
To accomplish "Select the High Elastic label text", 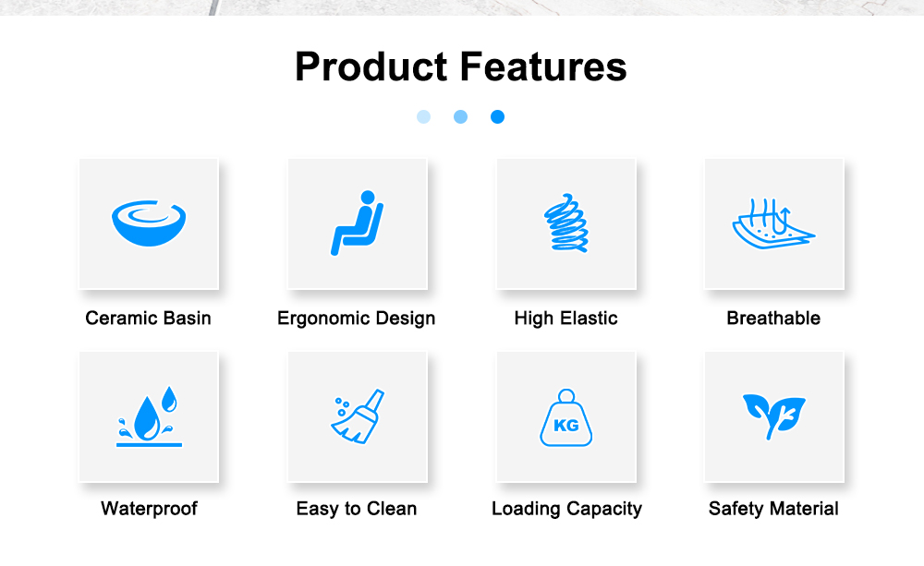I will click(565, 319).
